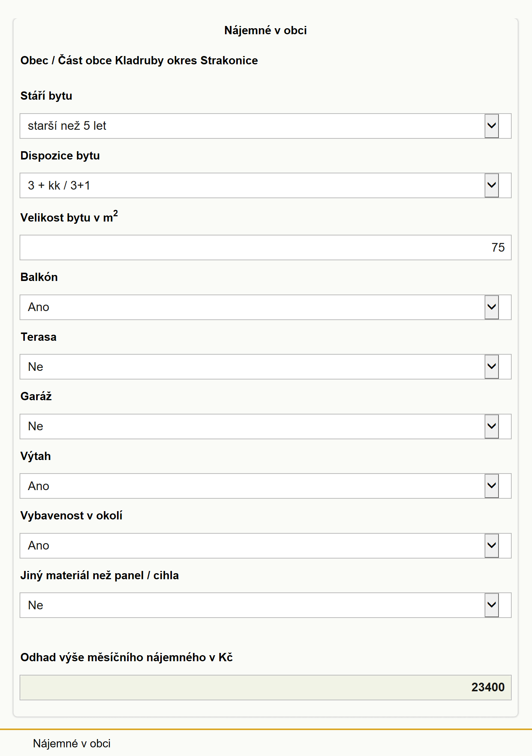Open the Stáří bytu dropdown arrow
Screen dimensions: 532x756
491,126
